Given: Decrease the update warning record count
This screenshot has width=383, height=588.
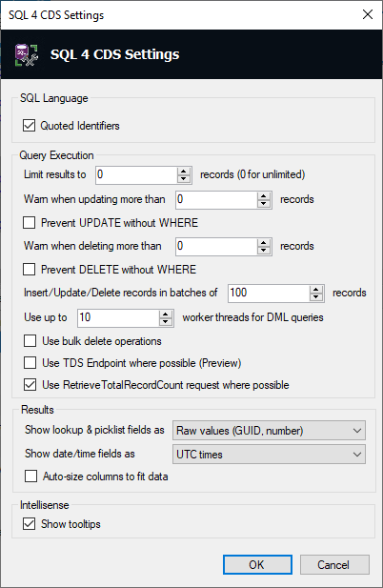Looking at the screenshot, I should click(264, 204).
